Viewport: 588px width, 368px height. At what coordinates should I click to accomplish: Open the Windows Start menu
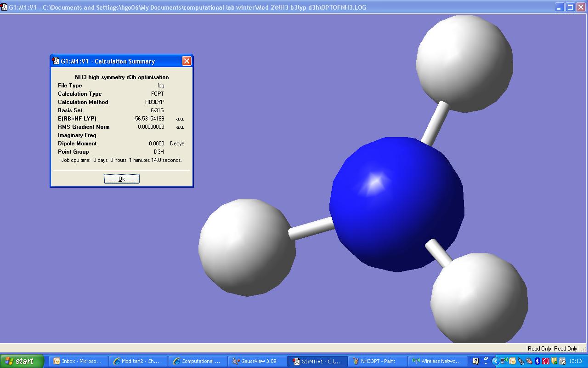click(22, 361)
